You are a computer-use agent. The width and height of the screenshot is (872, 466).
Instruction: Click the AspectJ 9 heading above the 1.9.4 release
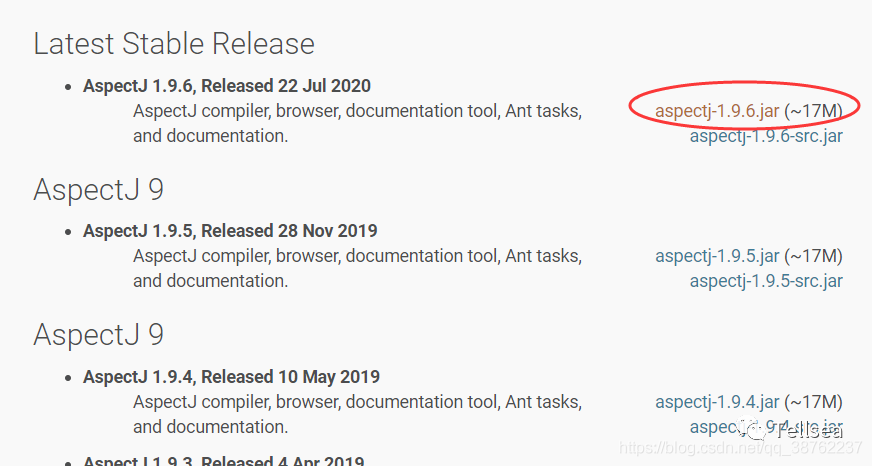[98, 335]
